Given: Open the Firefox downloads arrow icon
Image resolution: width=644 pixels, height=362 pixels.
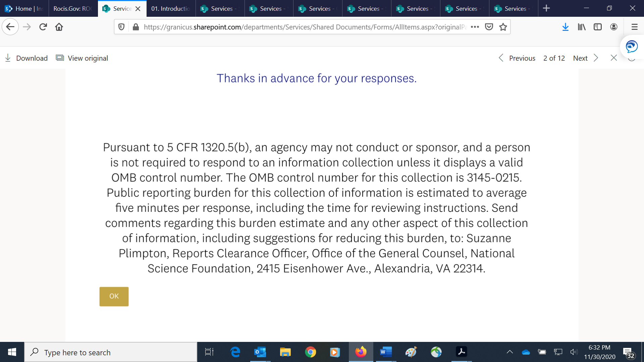Looking at the screenshot, I should coord(566,27).
